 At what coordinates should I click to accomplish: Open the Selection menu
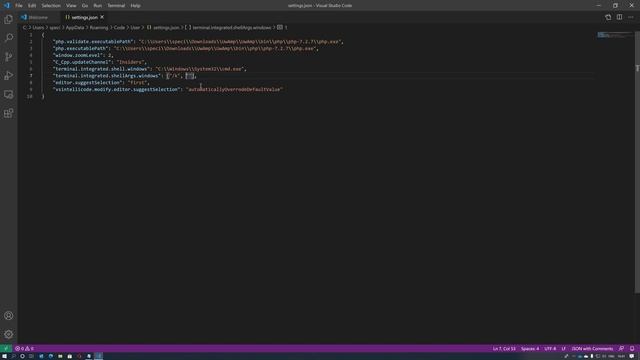(51, 6)
